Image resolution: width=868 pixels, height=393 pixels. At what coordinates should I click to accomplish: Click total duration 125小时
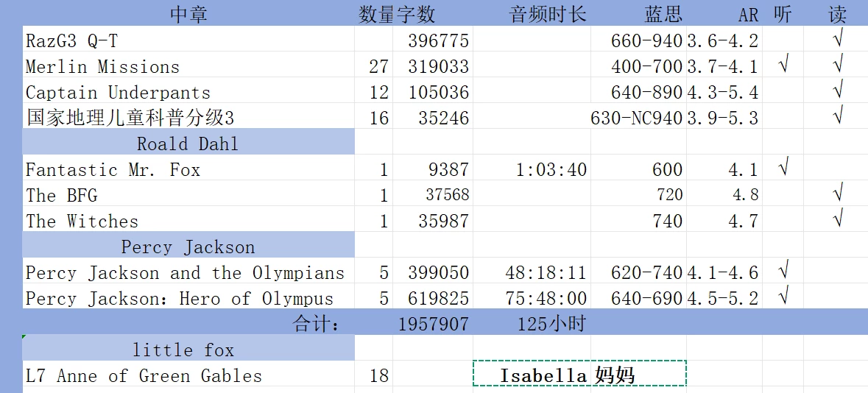[x=532, y=322]
